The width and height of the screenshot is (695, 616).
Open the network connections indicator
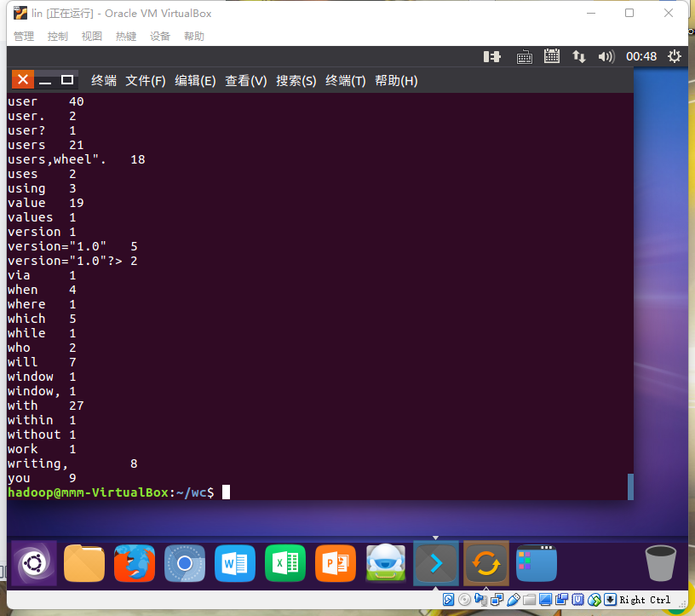pyautogui.click(x=579, y=57)
